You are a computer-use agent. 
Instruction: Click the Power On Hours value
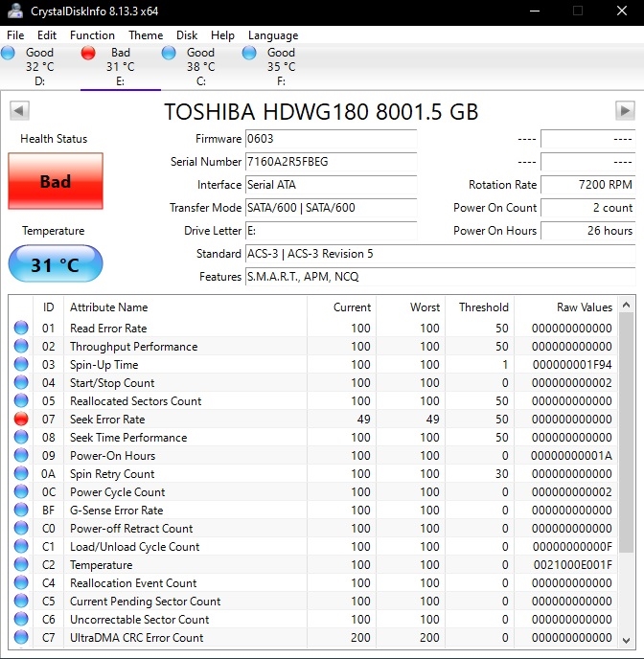587,231
